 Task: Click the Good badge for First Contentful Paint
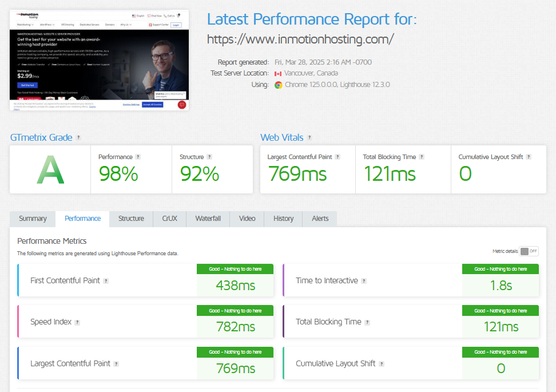coord(235,270)
